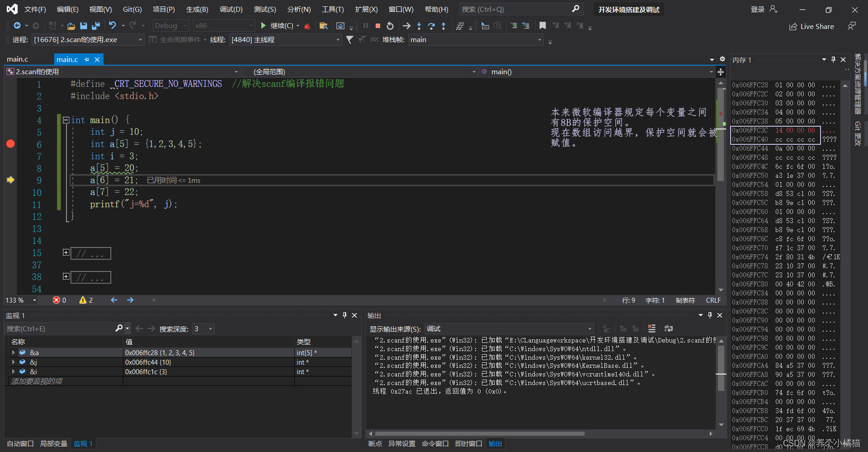Open the search depth 搜索深度 dropdown
This screenshot has width=868, height=452.
click(x=203, y=328)
